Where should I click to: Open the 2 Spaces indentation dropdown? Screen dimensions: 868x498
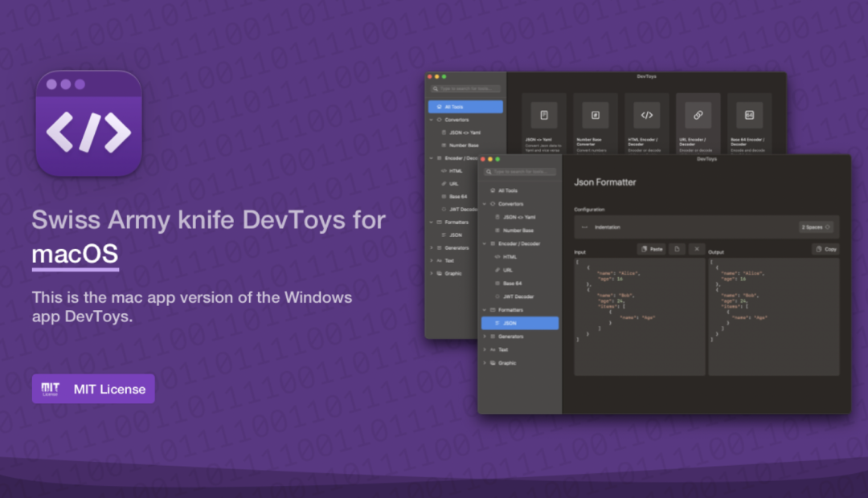click(817, 227)
